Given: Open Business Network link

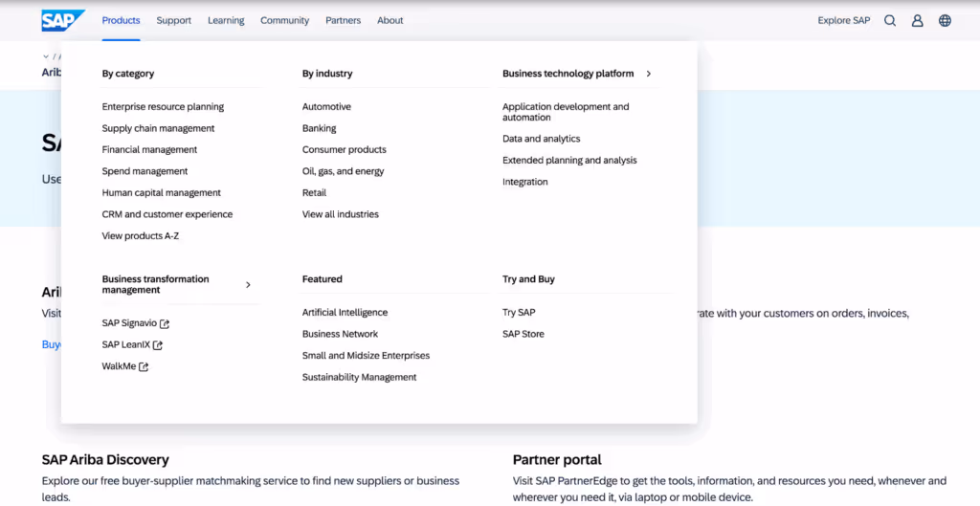Looking at the screenshot, I should coord(340,334).
